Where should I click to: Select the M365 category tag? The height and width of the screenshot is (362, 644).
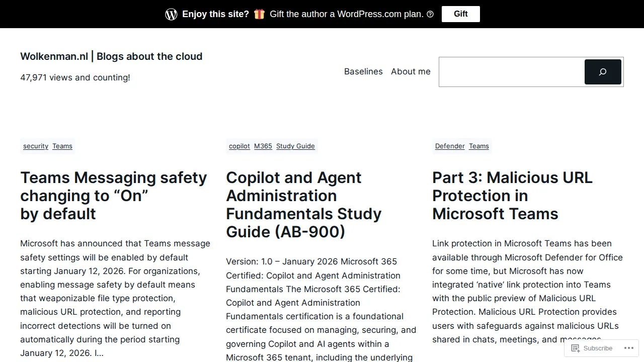(x=263, y=146)
